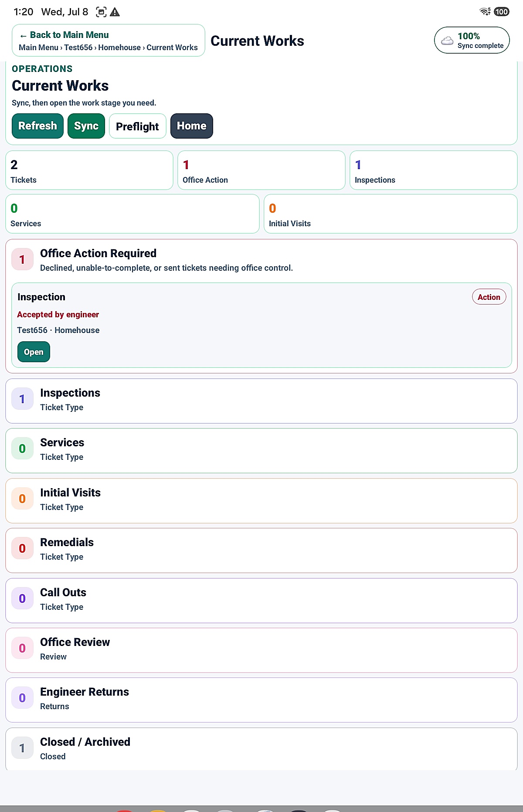Open the Test656 Homehouse inspection ticket
Image resolution: width=523 pixels, height=812 pixels.
click(34, 352)
